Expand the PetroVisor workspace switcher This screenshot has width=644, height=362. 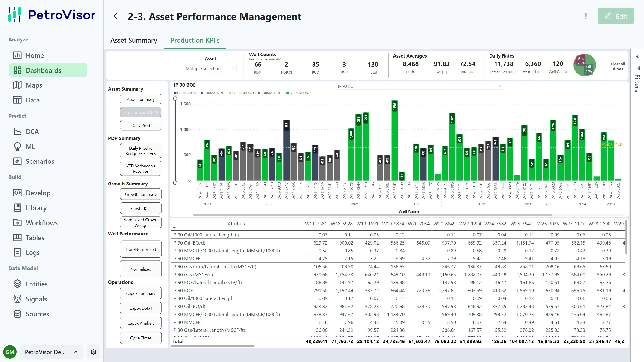coord(51,352)
